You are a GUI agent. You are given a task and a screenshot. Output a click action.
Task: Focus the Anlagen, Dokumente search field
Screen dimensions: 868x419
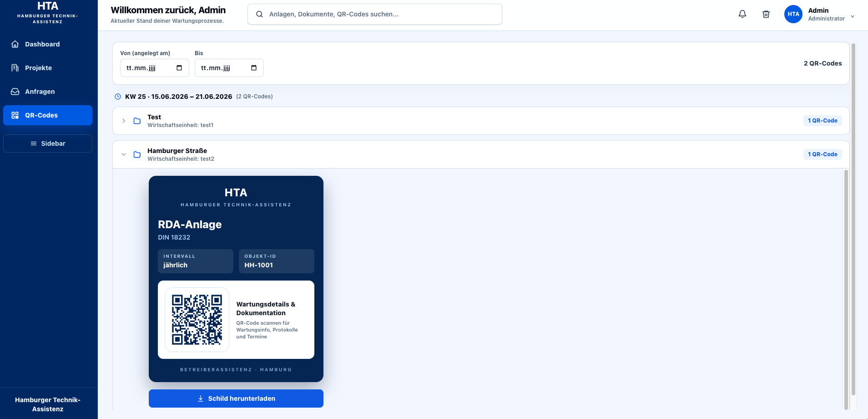point(375,14)
